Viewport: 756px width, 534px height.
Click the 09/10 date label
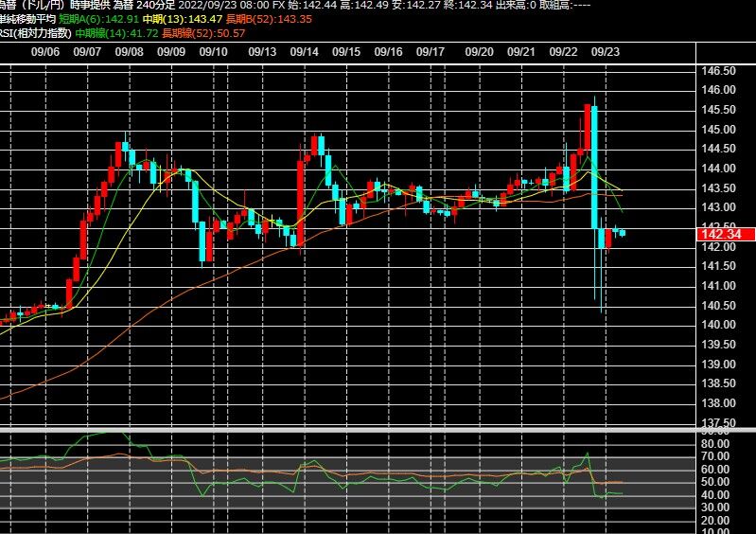[x=214, y=52]
